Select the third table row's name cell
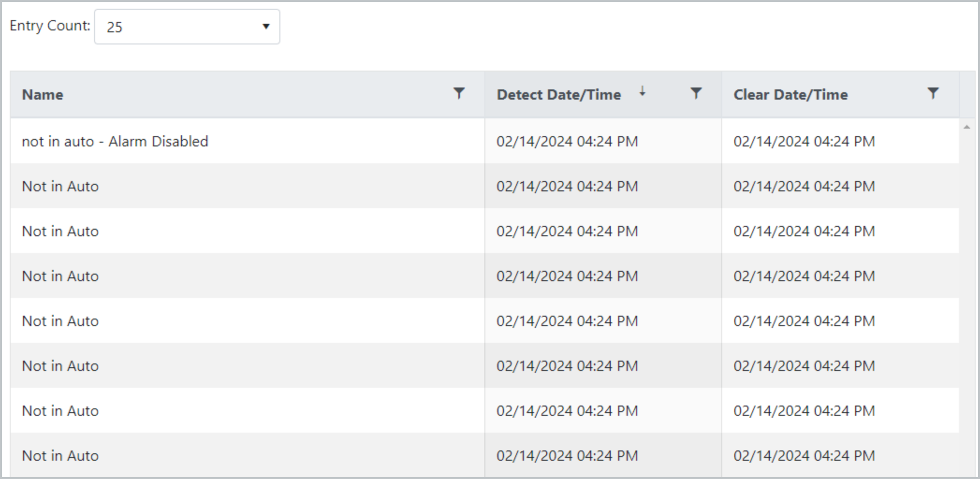This screenshot has width=980, height=479. [60, 231]
